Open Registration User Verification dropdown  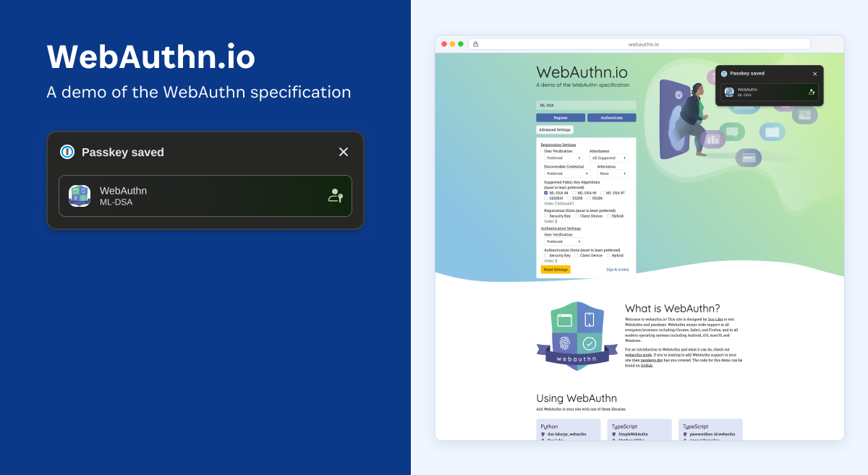563,158
